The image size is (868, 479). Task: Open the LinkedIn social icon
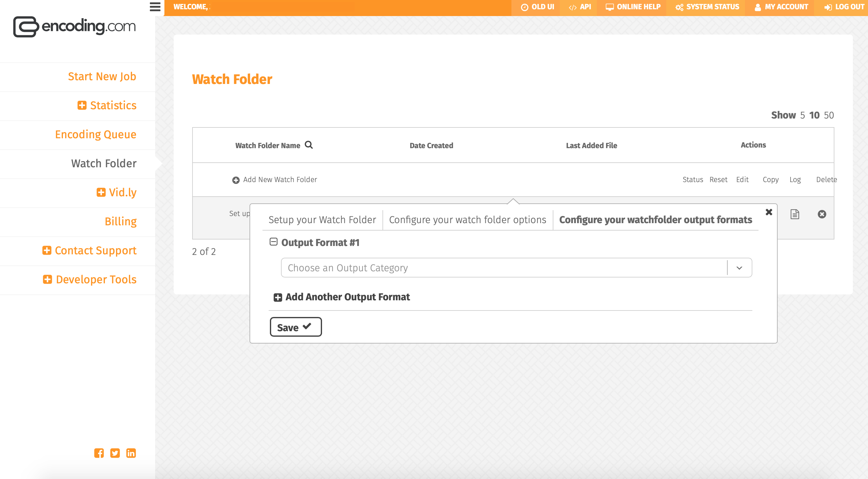[x=131, y=453]
